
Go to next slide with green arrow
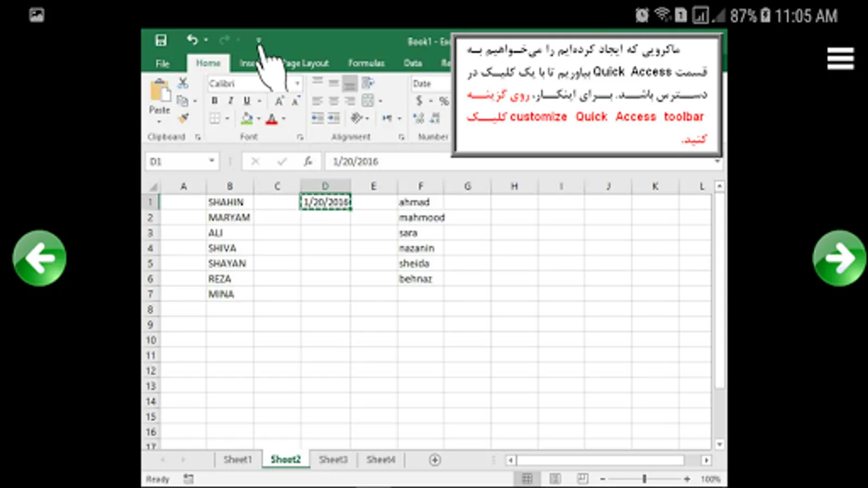839,258
